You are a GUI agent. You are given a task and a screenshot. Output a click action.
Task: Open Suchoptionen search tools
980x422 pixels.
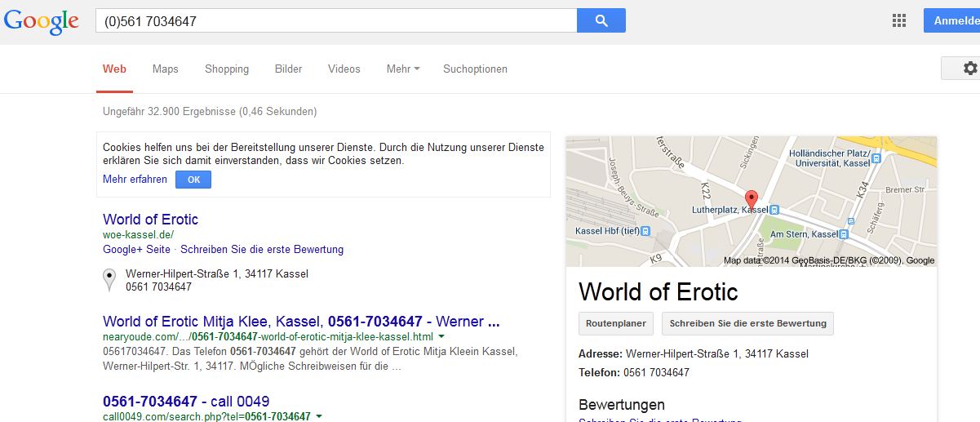click(x=475, y=69)
